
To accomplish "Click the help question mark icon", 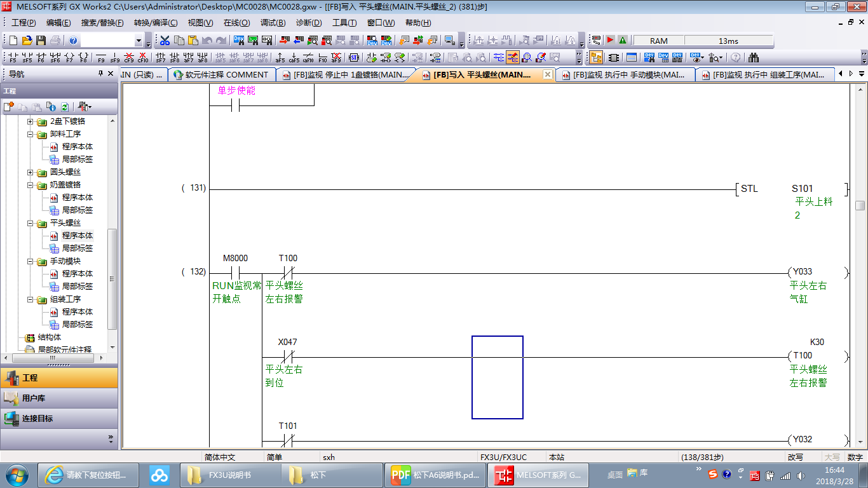I will click(x=73, y=41).
